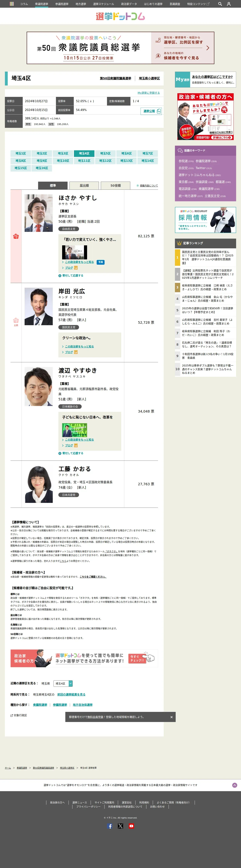Click the external link icon by 特設コンテンツ
This screenshot has height=868, width=241.
pos(208,4)
